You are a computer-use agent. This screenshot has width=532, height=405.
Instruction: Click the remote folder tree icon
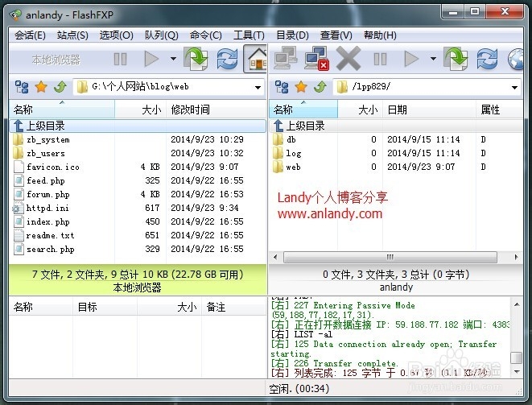282,87
